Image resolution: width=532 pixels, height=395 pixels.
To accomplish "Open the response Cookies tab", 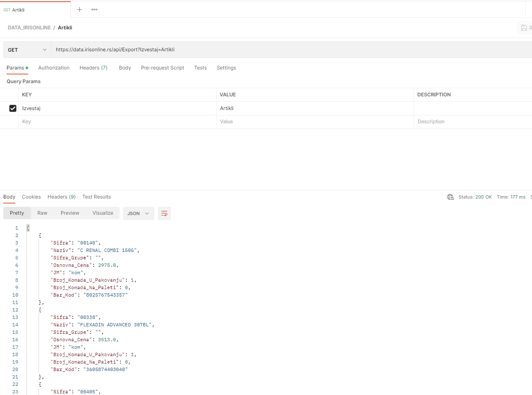I will pyautogui.click(x=31, y=197).
